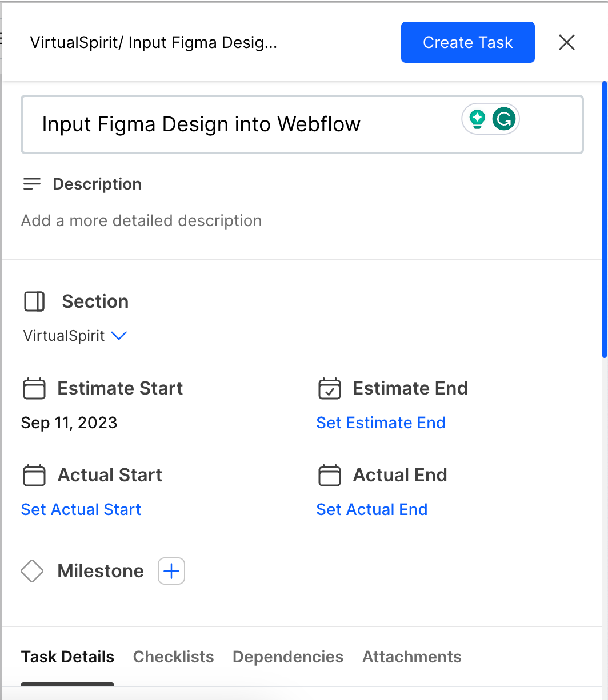Add a milestone with plus icon
608x700 pixels.
click(171, 571)
